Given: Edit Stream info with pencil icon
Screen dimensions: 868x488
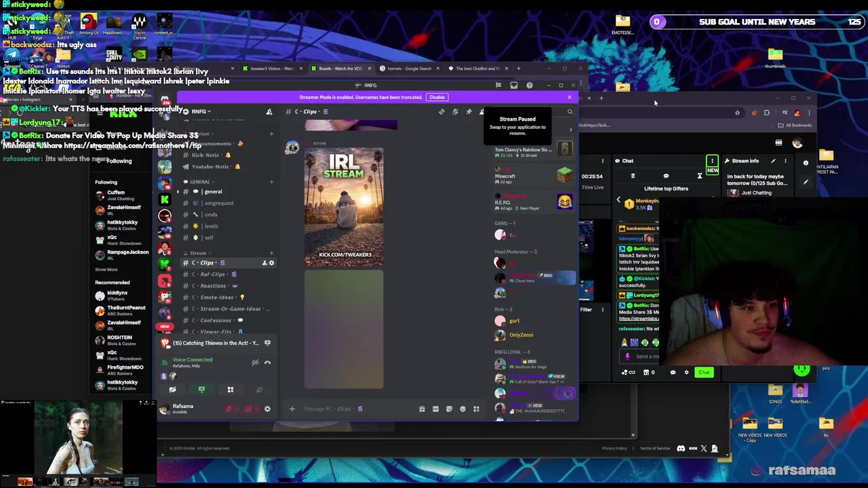Looking at the screenshot, I should pos(773,161).
